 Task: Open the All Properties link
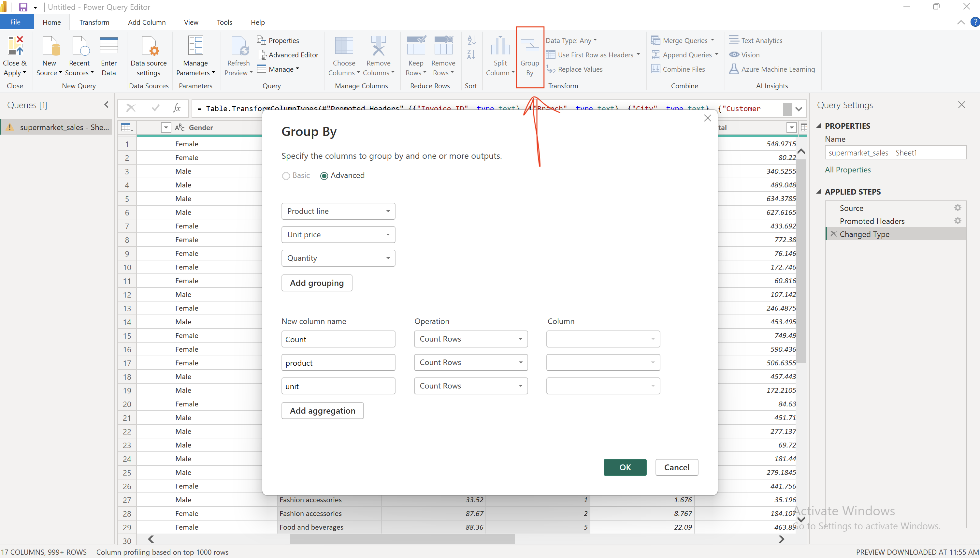[847, 170]
